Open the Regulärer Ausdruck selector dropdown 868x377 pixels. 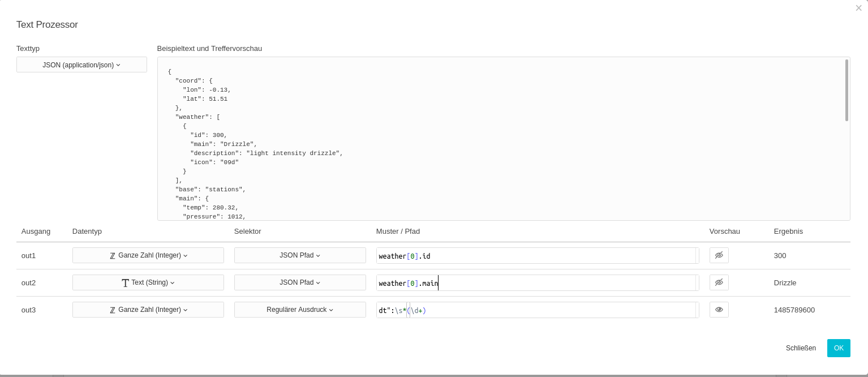tap(300, 310)
